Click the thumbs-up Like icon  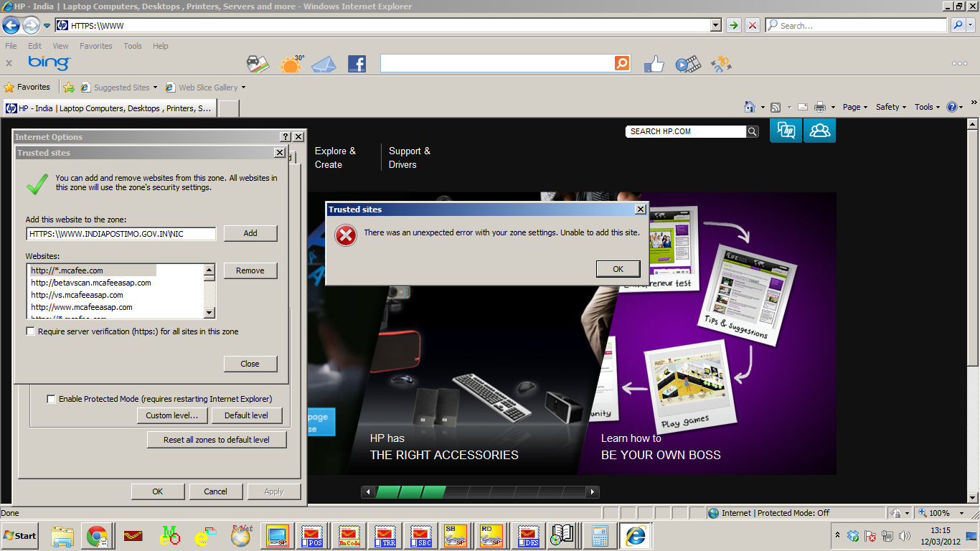654,65
